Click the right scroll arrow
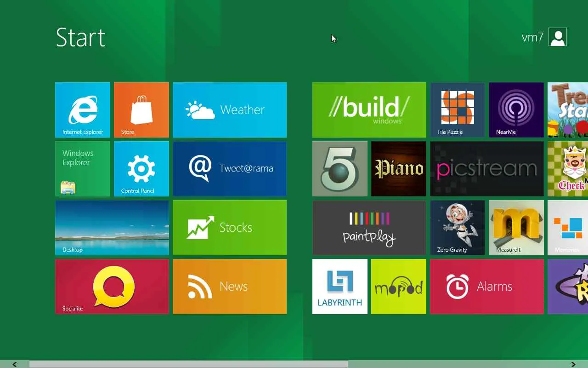Viewport: 588px width, 368px height. 573,364
